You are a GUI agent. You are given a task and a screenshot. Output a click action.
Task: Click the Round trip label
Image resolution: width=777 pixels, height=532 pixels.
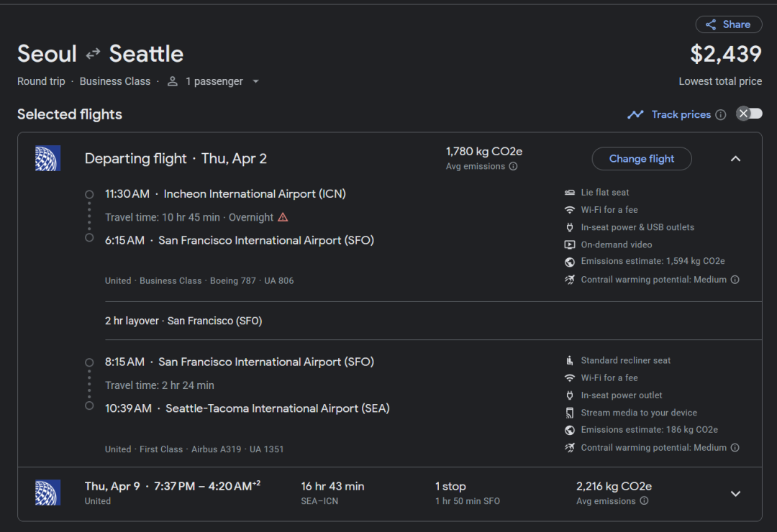tap(41, 81)
